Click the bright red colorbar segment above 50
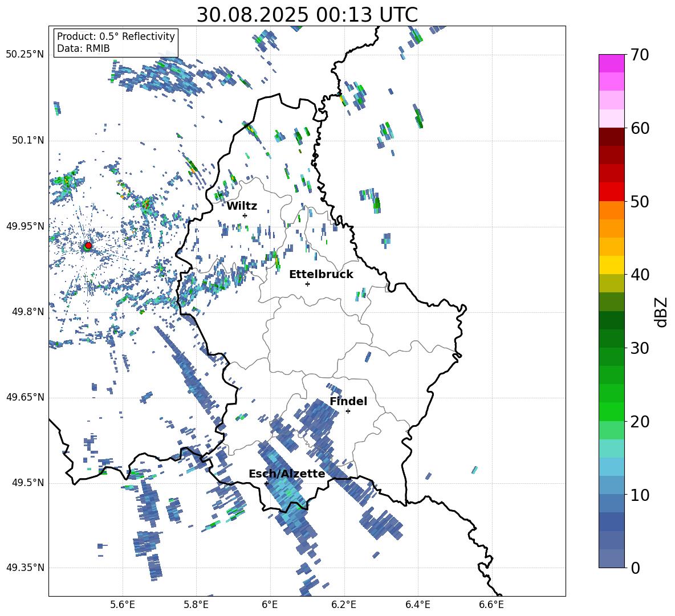 pyautogui.click(x=611, y=192)
